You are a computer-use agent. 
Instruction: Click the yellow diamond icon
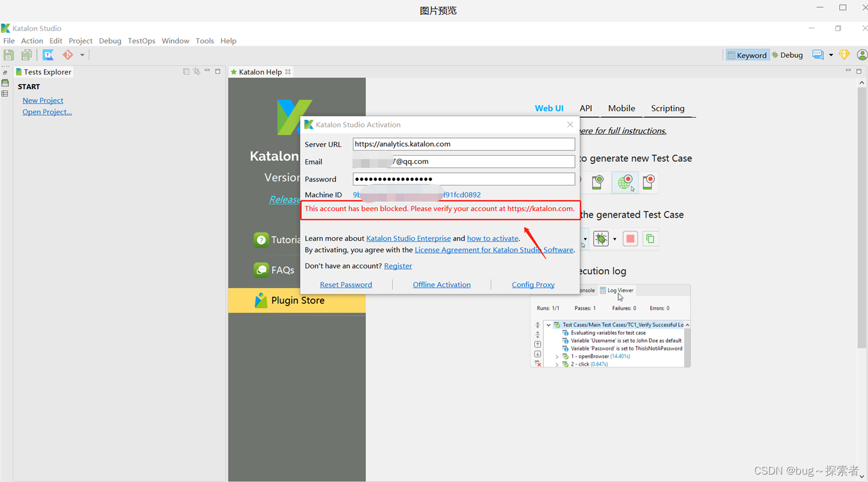click(x=844, y=55)
